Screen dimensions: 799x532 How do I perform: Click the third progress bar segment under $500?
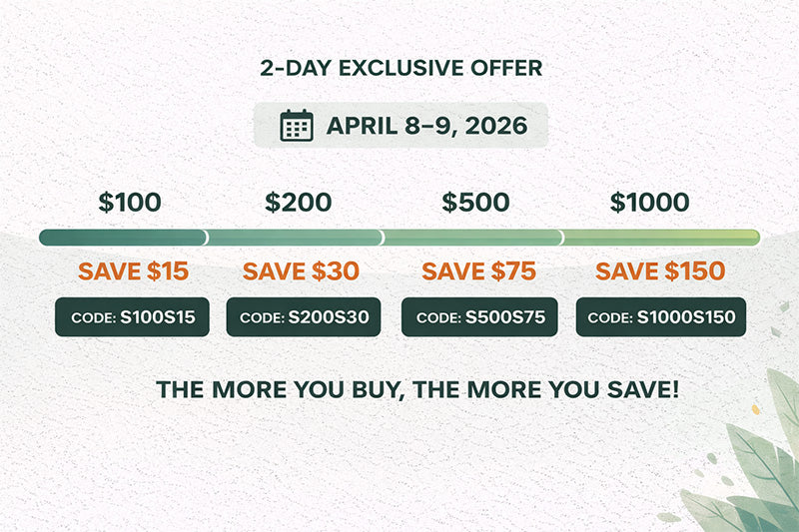coord(472,238)
